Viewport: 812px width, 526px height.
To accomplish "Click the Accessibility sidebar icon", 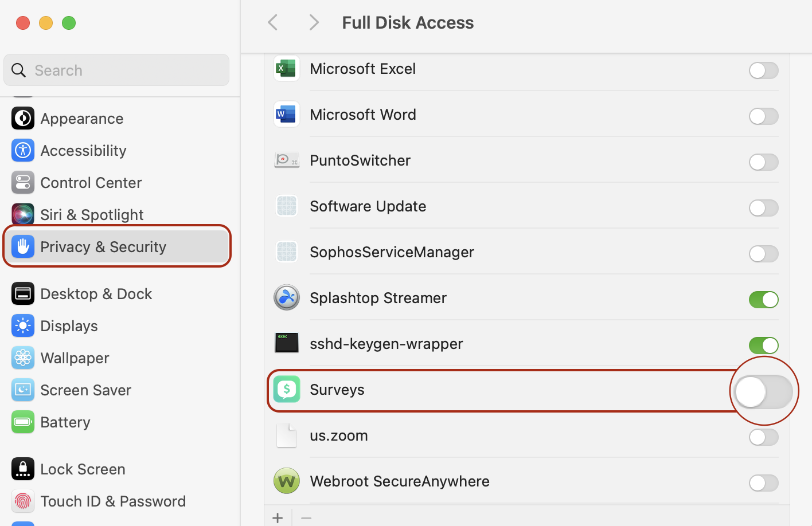I will coord(23,151).
